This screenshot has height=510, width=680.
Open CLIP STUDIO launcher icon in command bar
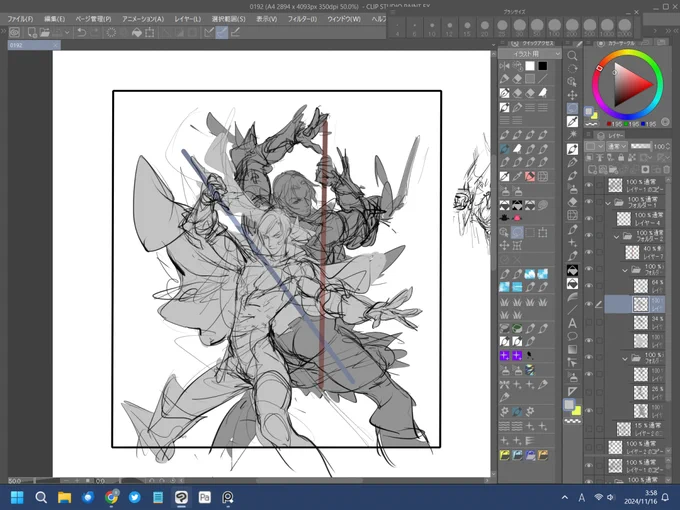[14, 33]
